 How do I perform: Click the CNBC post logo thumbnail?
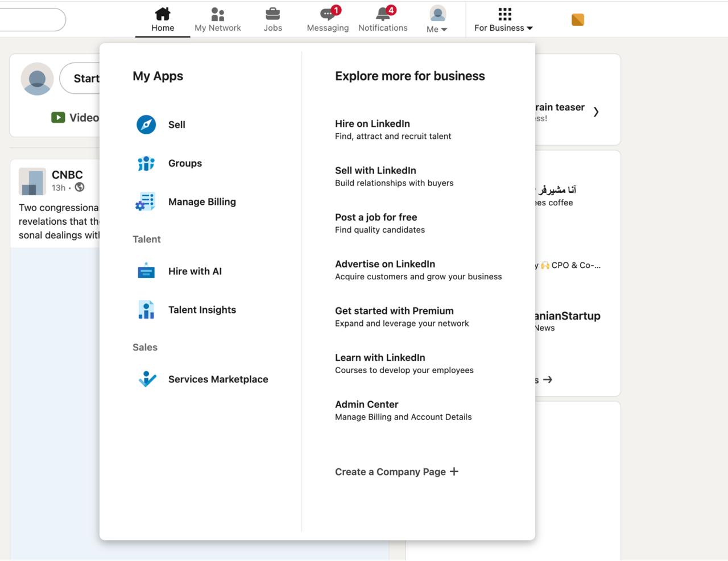coord(32,181)
